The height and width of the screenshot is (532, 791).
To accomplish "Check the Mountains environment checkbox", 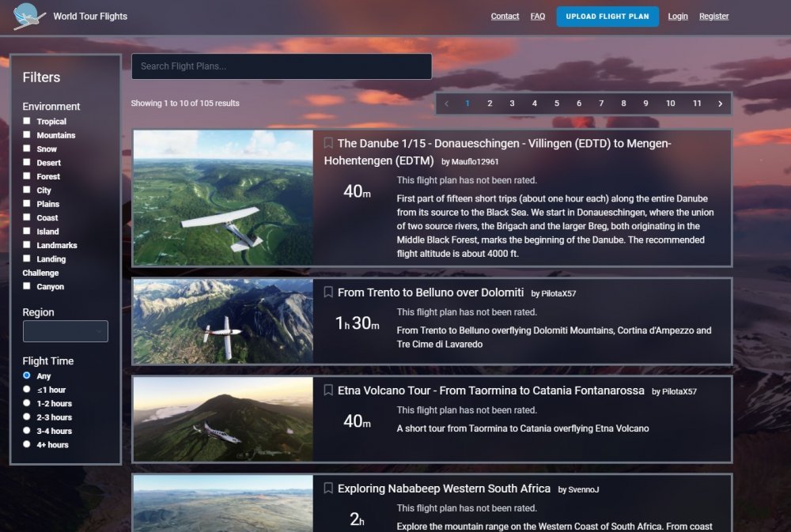I will 27,135.
